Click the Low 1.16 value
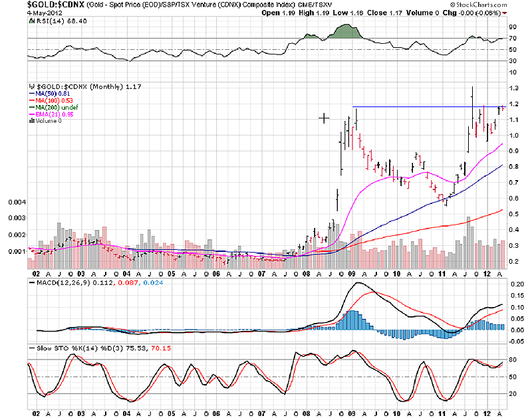The height and width of the screenshot is (418, 532). tap(348, 13)
